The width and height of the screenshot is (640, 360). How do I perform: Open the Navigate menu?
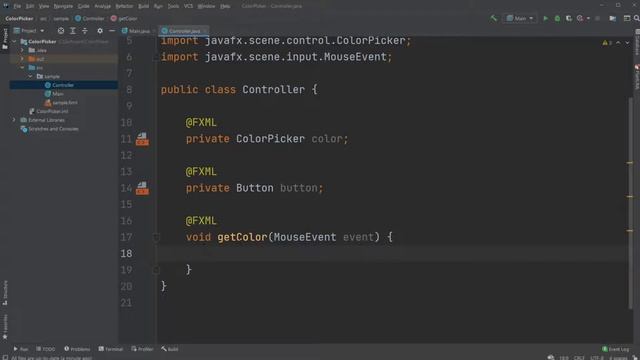pos(63,6)
